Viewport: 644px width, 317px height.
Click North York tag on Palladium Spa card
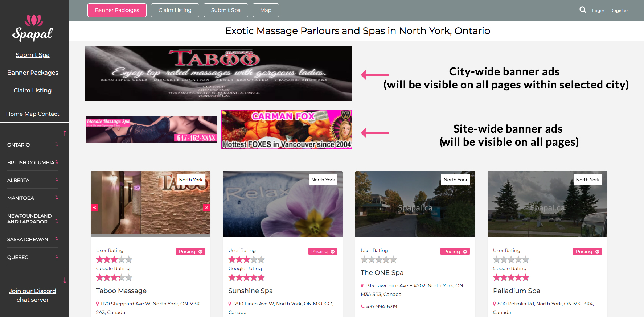pos(588,180)
